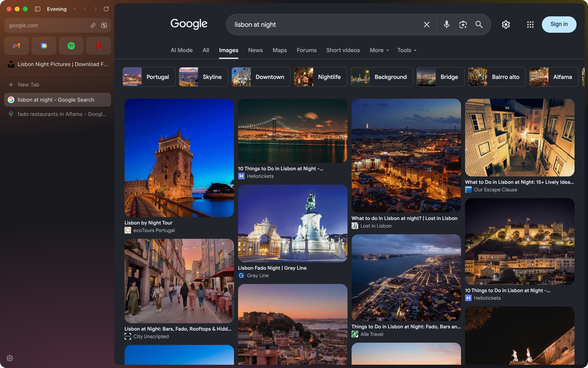
Task: Filter images by Background chip
Action: click(382, 77)
